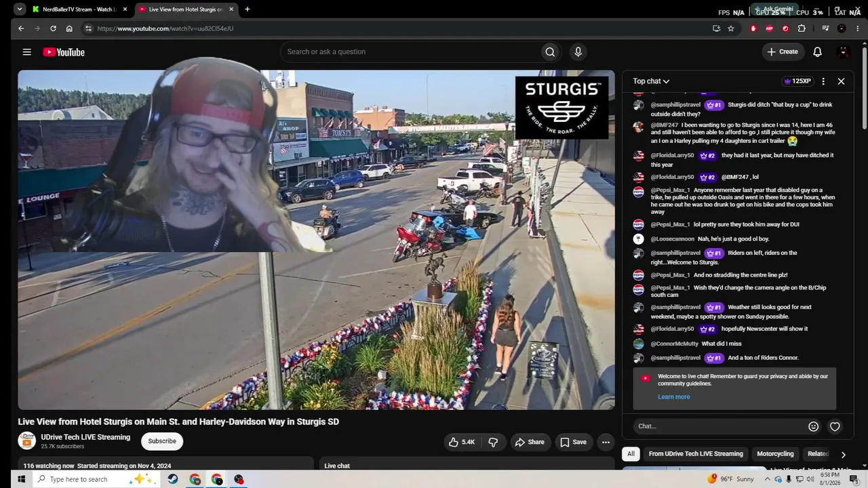Reload the page in browser toolbar
This screenshot has height=488, width=868.
53,28
